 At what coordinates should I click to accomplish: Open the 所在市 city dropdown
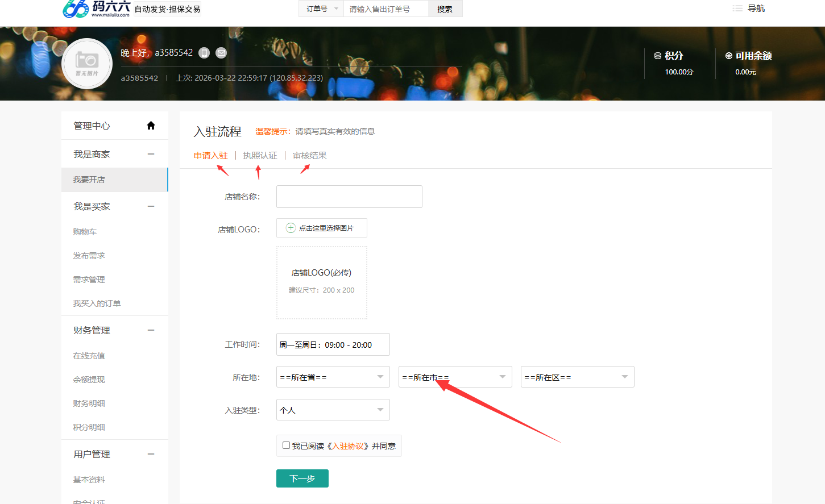click(x=455, y=377)
